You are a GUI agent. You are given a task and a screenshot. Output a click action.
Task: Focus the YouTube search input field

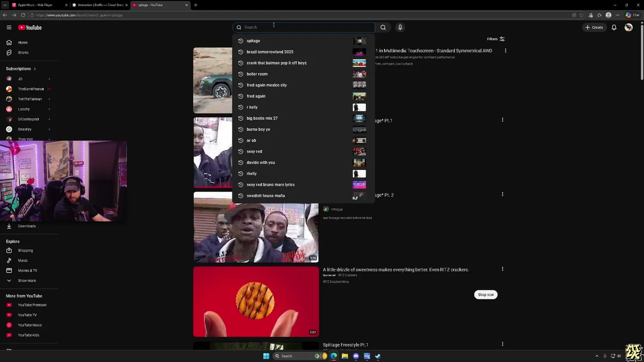(303, 27)
